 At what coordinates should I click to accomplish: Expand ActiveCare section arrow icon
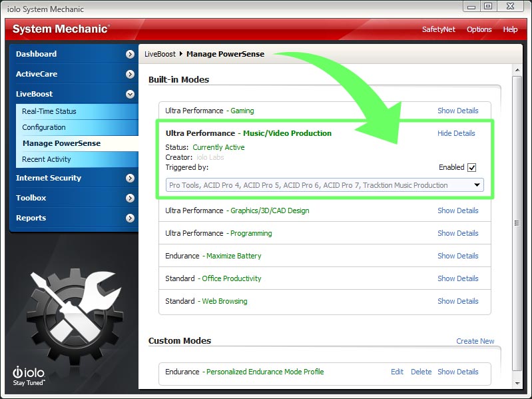coord(130,74)
